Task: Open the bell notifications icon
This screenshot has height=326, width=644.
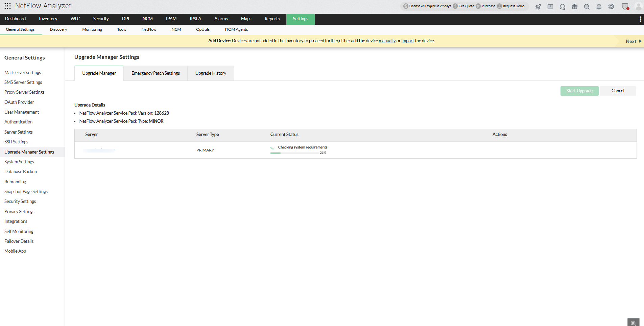Action: point(599,6)
